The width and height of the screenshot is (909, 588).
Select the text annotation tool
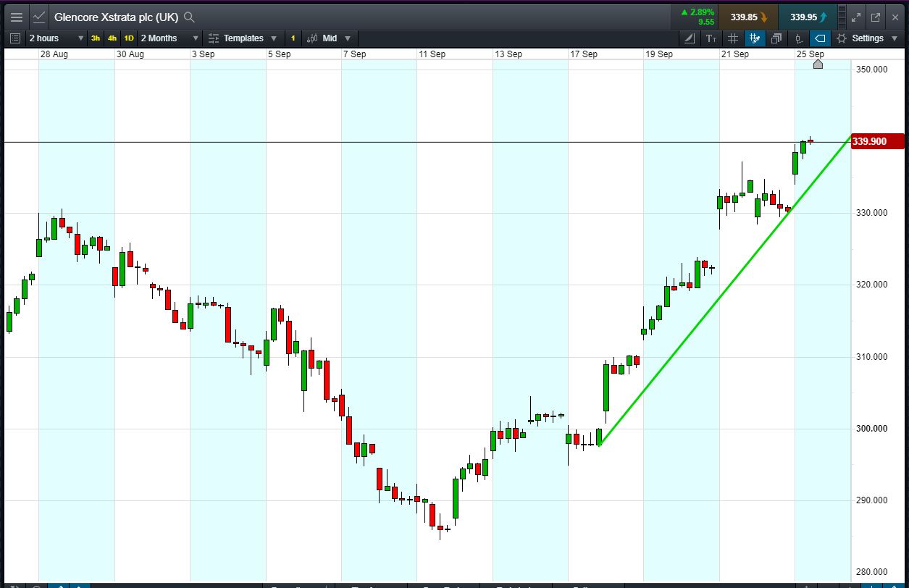tap(711, 38)
